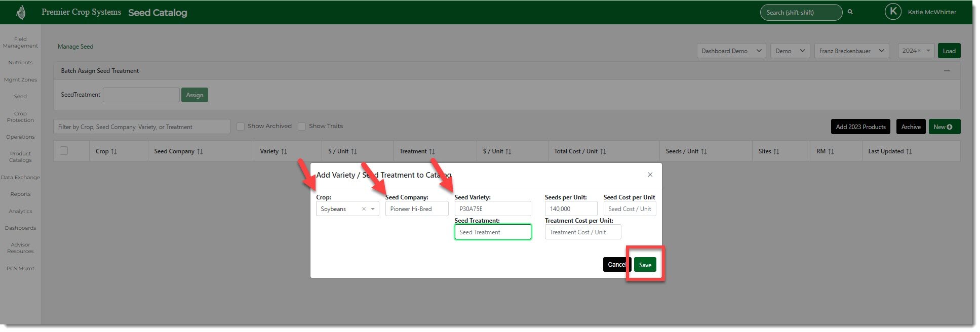Close the Add Variety dialog
The width and height of the screenshot is (980, 332).
[x=650, y=175]
